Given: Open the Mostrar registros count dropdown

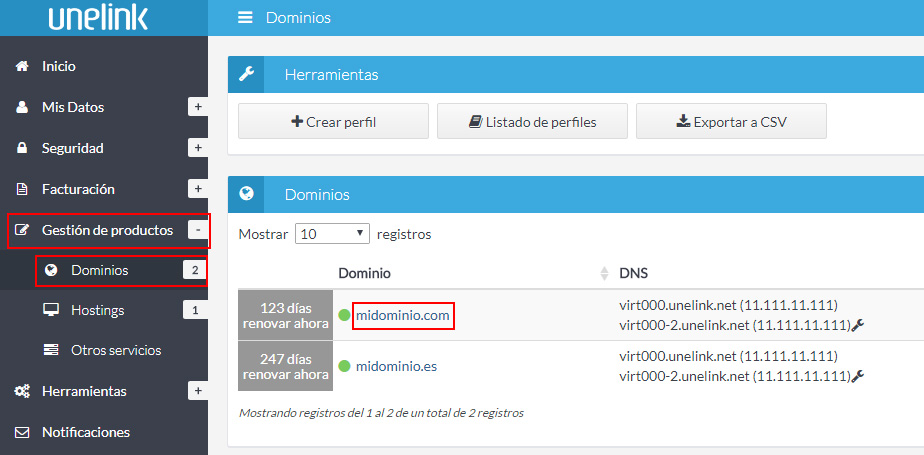Looking at the screenshot, I should click(332, 234).
